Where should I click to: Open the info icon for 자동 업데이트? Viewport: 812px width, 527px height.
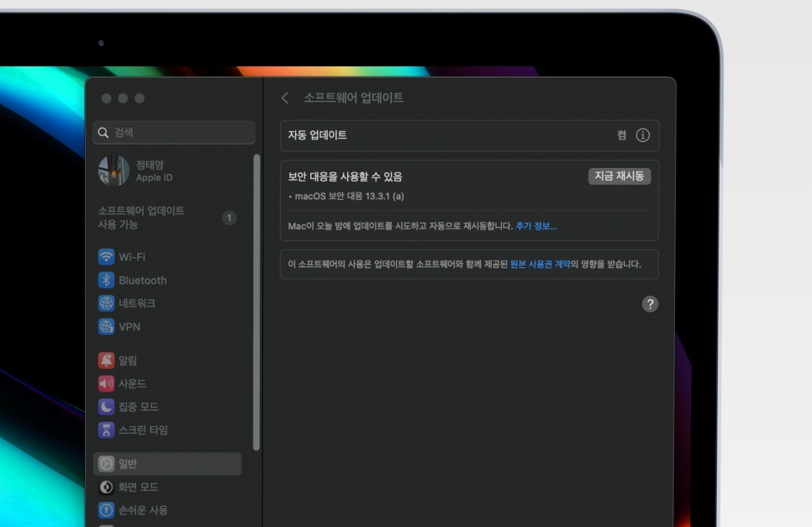[643, 135]
